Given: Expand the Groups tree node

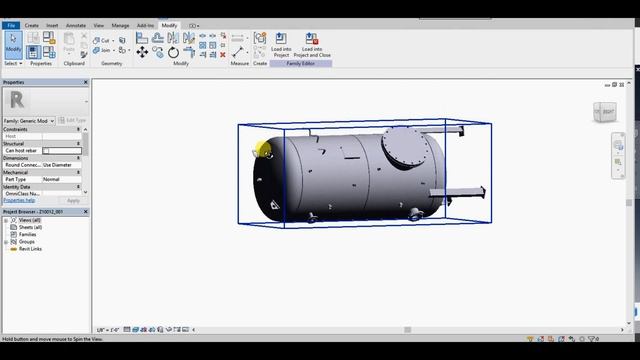Looking at the screenshot, I should pos(6,242).
